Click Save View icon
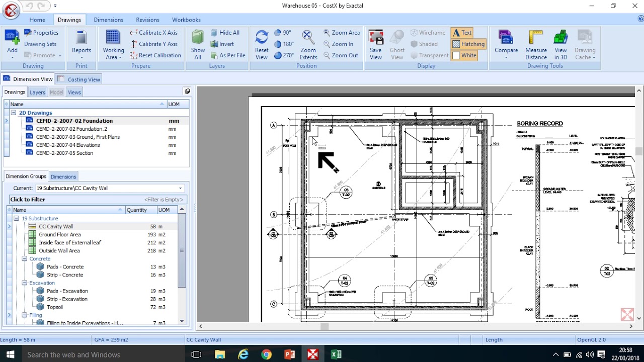644x362 pixels. (376, 38)
